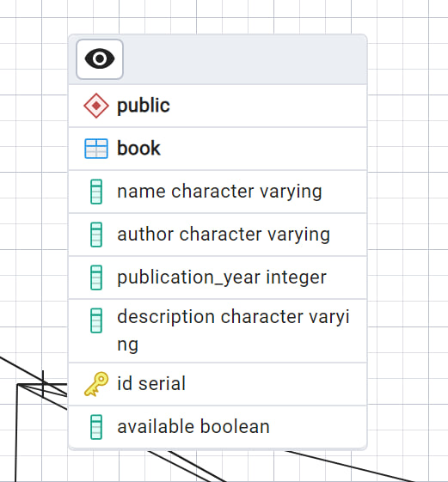This screenshot has height=482, width=448.
Task: Toggle the eye visibility button
Action: 100,59
